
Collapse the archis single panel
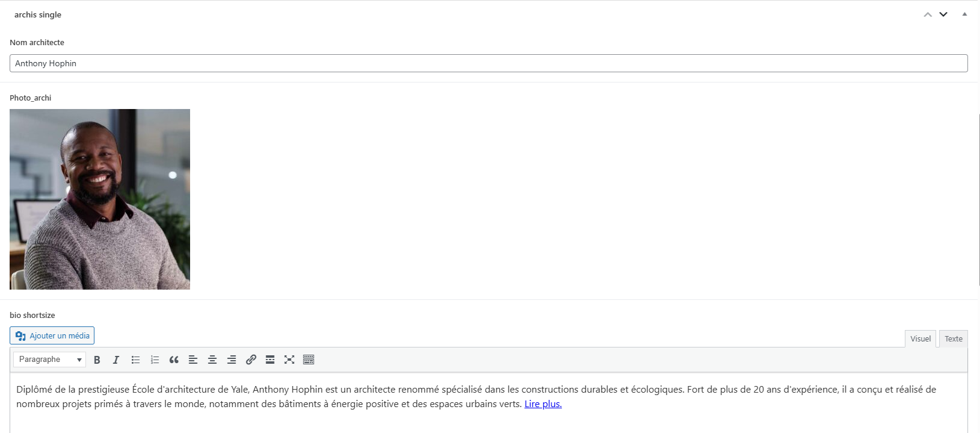(x=964, y=14)
